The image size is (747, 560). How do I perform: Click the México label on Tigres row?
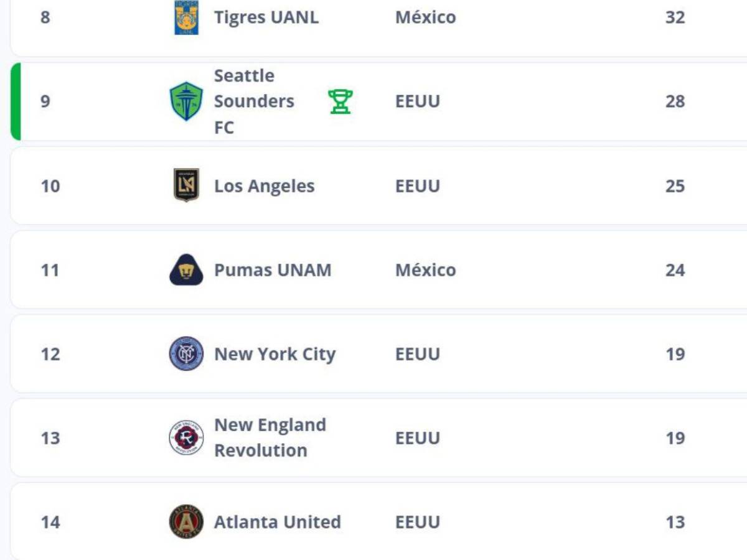pyautogui.click(x=426, y=17)
